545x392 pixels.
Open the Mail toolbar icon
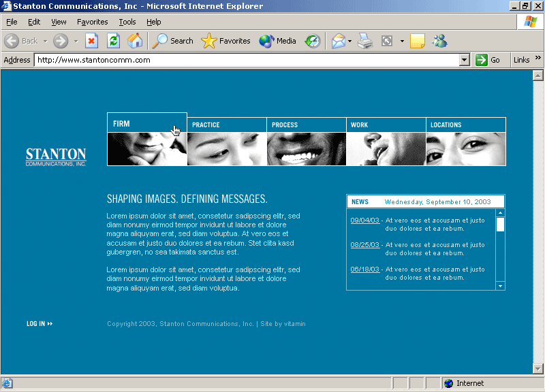tap(339, 41)
